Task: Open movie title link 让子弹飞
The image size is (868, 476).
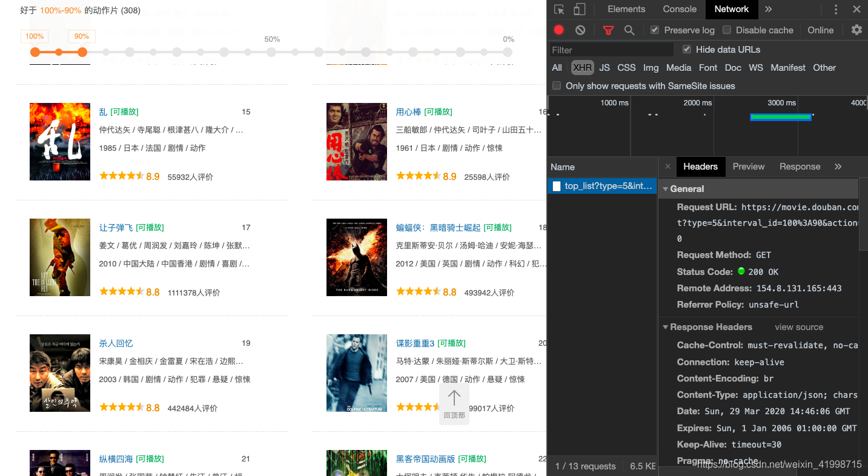Action: click(x=116, y=228)
